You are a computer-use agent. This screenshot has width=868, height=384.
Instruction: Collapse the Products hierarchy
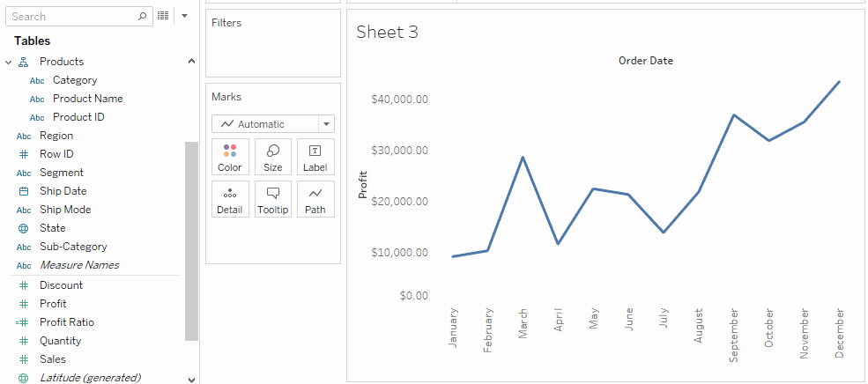(x=9, y=62)
